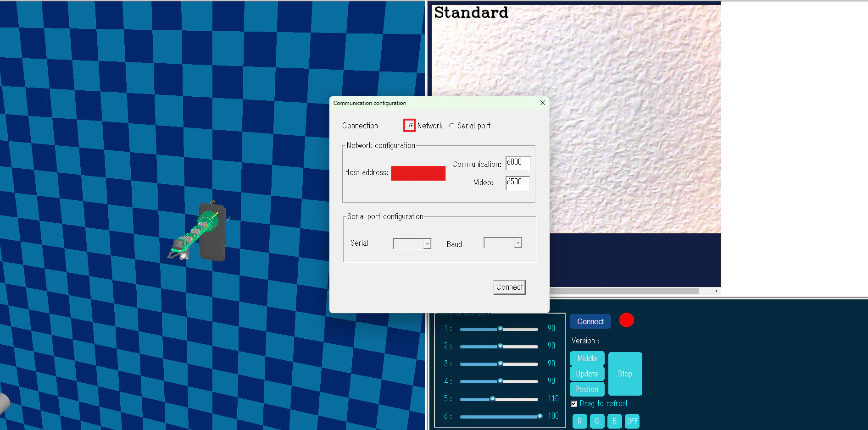Click the servo 4 slider handle
Image resolution: width=868 pixels, height=430 pixels.
pos(501,381)
